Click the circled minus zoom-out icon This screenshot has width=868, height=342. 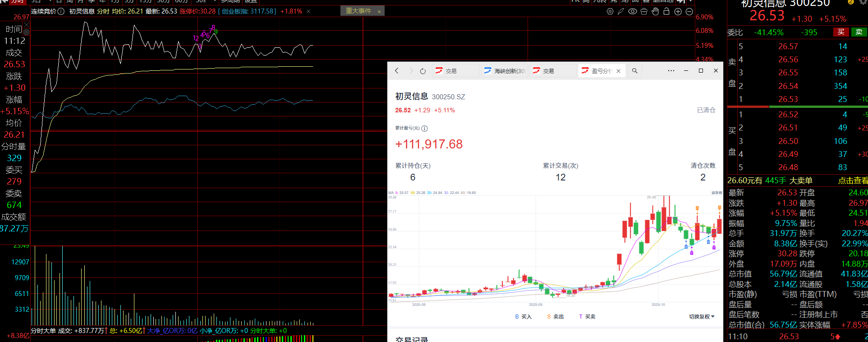pos(689,11)
